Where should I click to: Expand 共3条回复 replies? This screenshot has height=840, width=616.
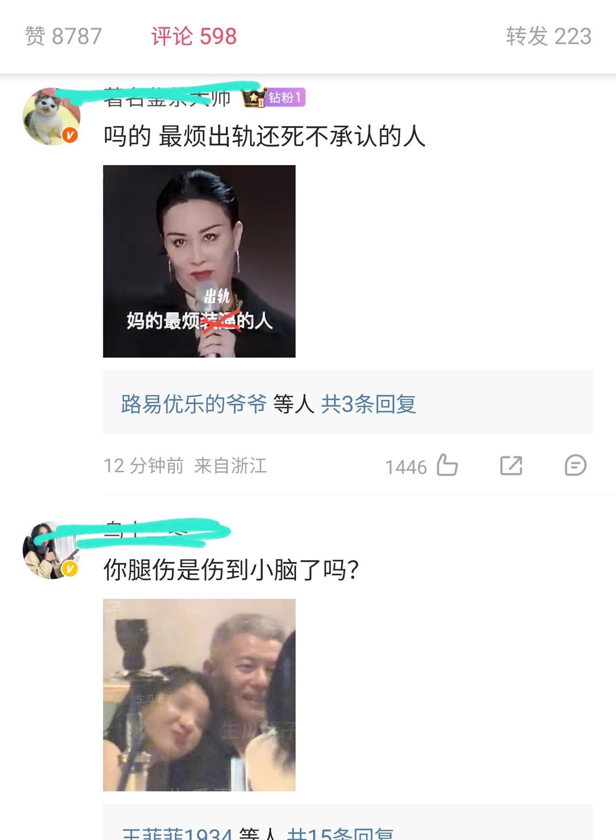pos(369,403)
